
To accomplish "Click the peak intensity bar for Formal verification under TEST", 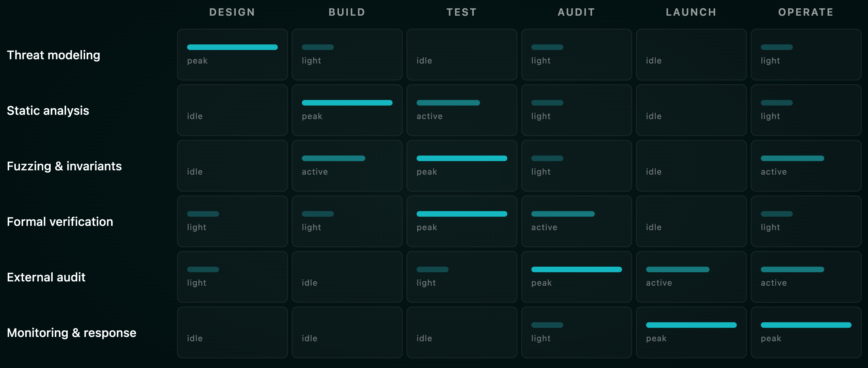I will coord(462,214).
